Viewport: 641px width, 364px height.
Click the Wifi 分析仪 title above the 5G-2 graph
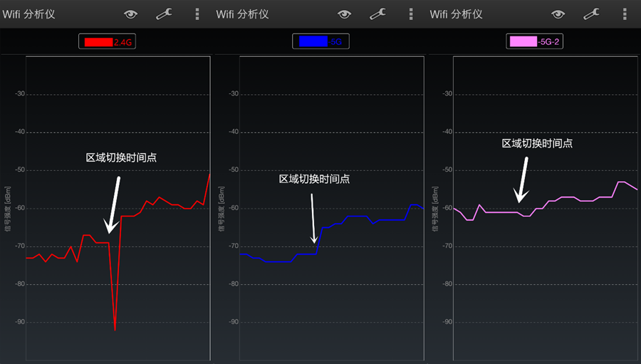(467, 14)
